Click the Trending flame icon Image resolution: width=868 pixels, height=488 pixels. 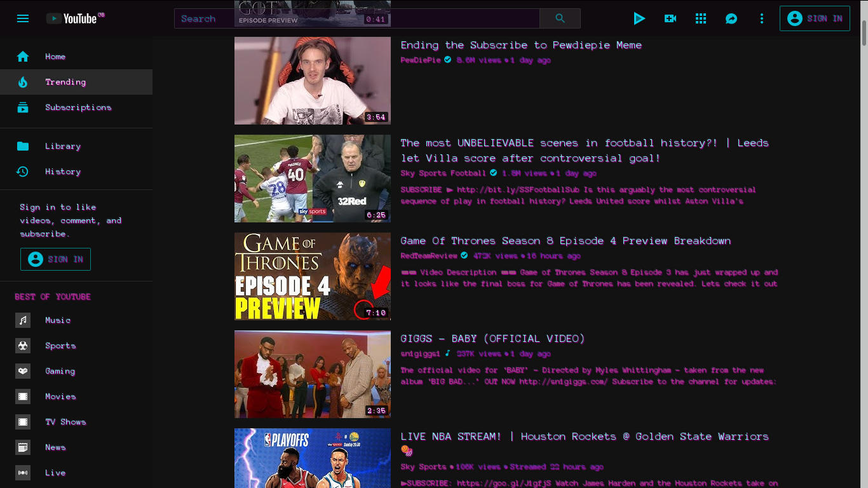click(23, 82)
